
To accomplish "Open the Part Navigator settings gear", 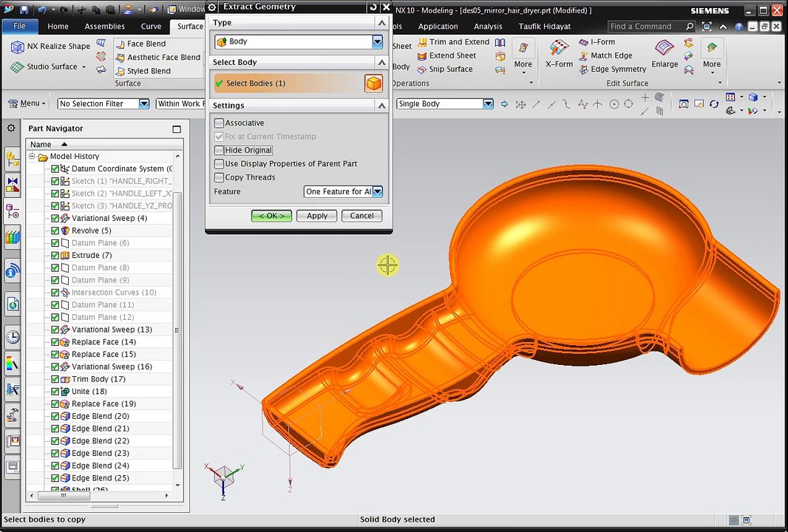I will click(x=11, y=128).
